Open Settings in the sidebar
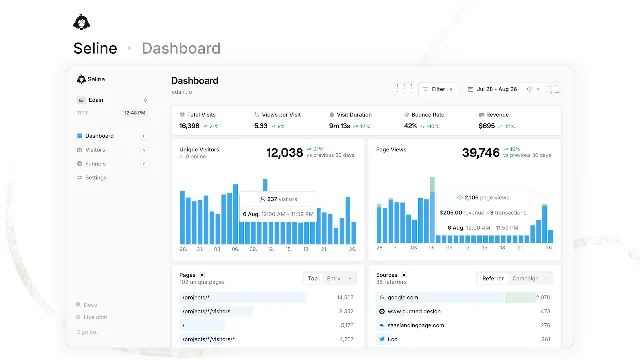 point(96,178)
